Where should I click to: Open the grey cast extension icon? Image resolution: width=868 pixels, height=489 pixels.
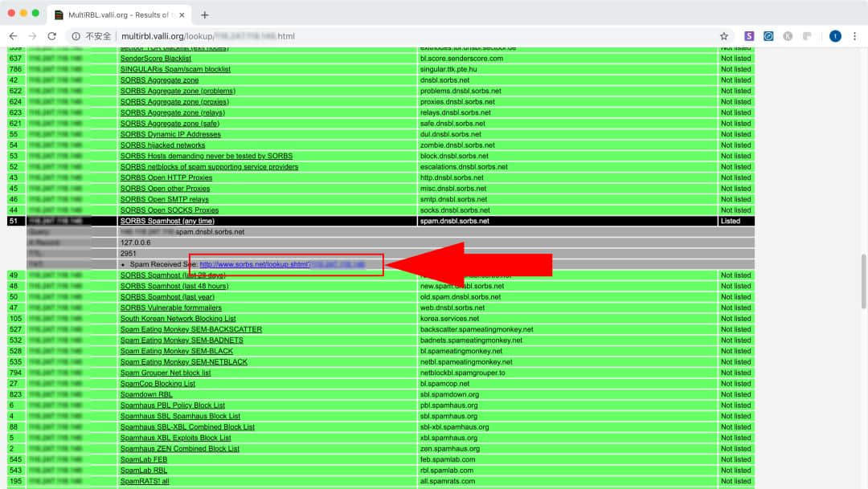807,36
